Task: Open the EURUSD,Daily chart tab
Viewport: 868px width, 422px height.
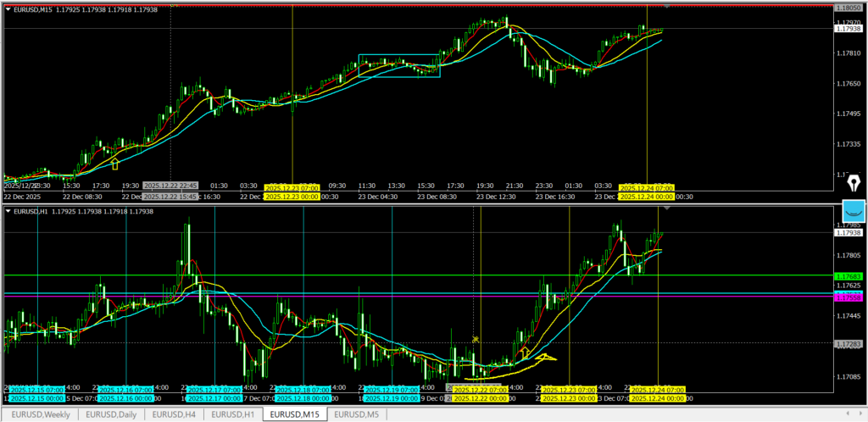Action: pyautogui.click(x=112, y=414)
